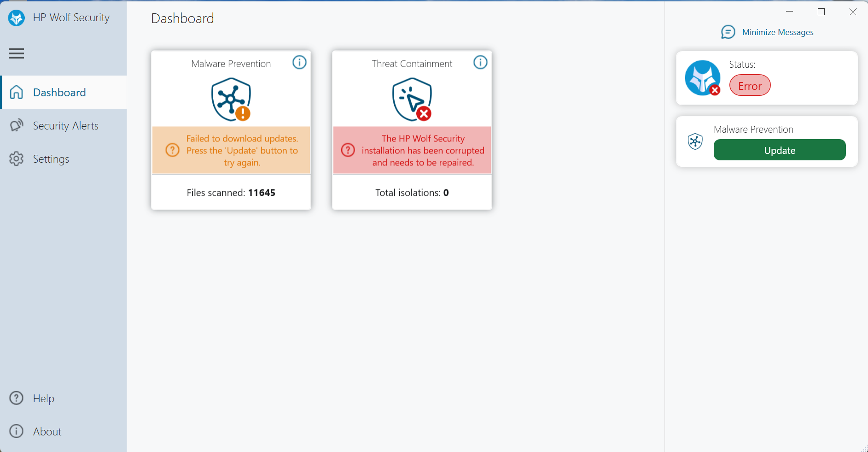Collapse the sidebar with the hamburger menu

point(16,53)
